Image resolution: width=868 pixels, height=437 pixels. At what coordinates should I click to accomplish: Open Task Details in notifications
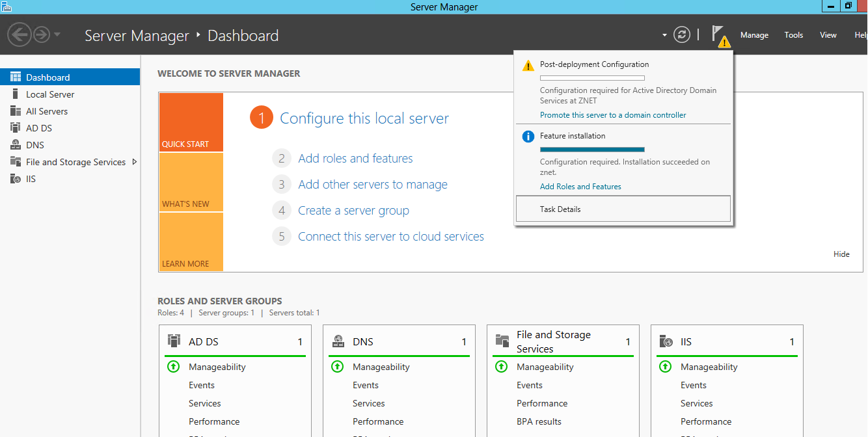click(623, 209)
